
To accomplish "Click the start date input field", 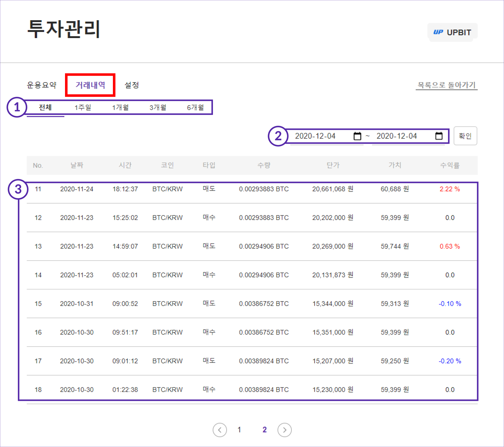I will coord(316,136).
